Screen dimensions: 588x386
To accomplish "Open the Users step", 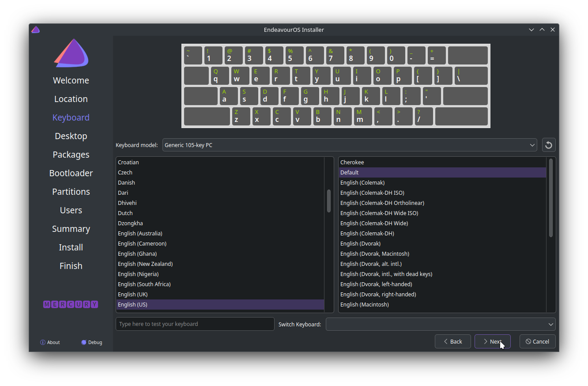I will pos(71,210).
